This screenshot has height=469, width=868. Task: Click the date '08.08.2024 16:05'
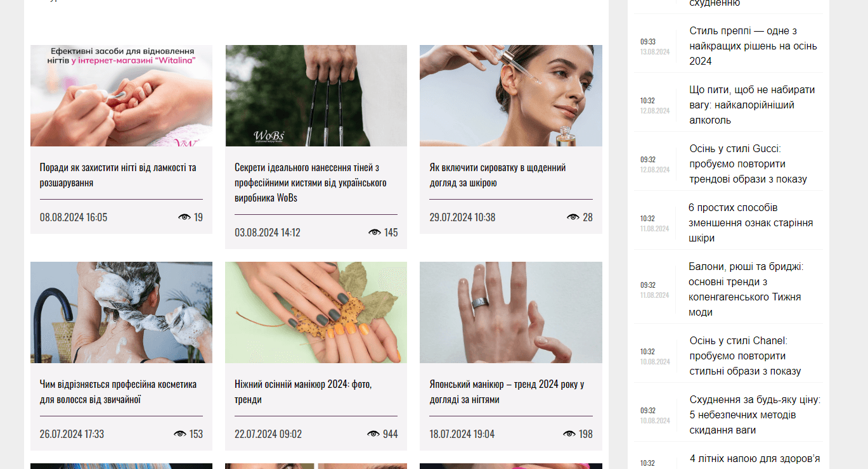pyautogui.click(x=74, y=217)
